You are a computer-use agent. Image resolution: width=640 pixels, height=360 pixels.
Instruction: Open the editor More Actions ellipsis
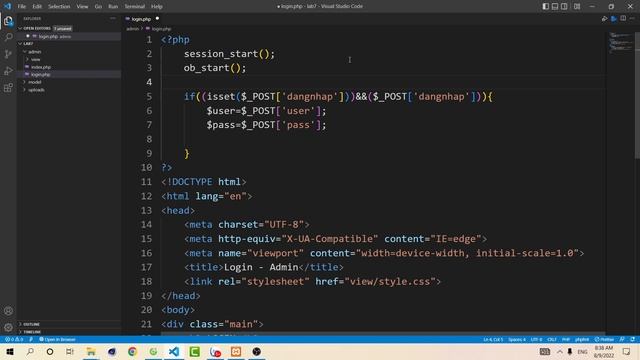[632, 19]
